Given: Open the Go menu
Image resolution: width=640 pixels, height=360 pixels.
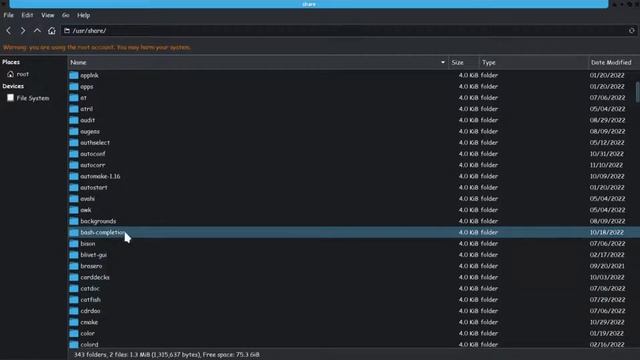Looking at the screenshot, I should click(x=66, y=15).
